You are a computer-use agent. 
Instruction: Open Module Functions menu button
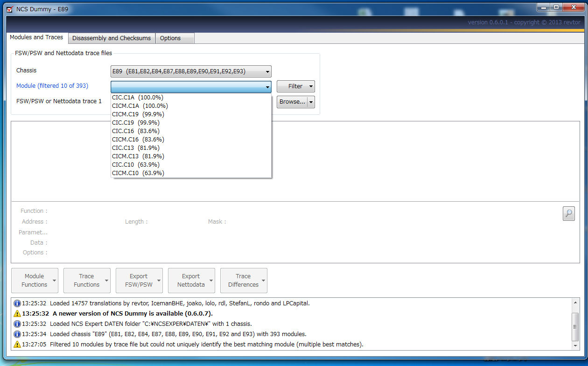(35, 281)
